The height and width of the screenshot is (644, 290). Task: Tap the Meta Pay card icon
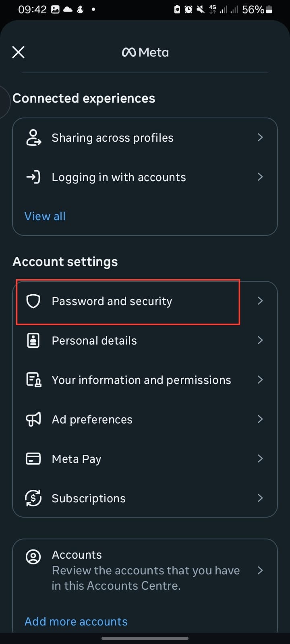(x=33, y=459)
